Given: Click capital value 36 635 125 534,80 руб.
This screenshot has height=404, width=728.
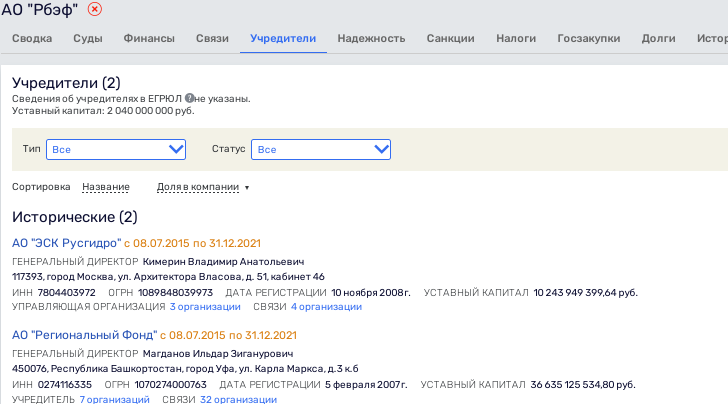Looking at the screenshot, I should 583,384.
